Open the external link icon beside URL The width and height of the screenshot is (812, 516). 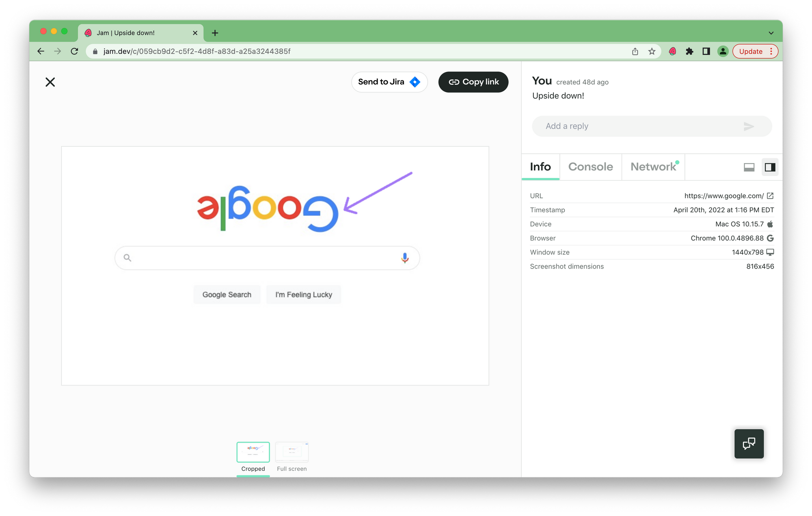[x=770, y=196]
